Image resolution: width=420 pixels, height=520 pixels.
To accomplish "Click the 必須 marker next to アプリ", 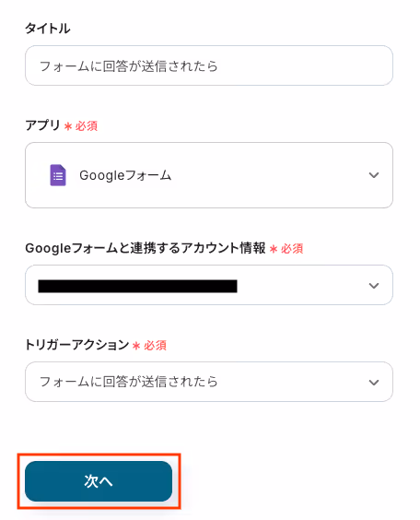I will (87, 126).
